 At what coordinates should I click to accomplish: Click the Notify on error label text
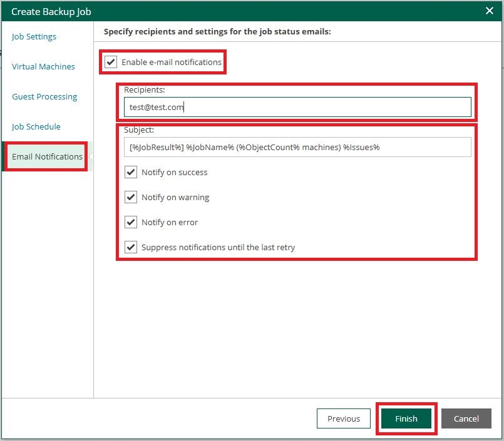[170, 222]
